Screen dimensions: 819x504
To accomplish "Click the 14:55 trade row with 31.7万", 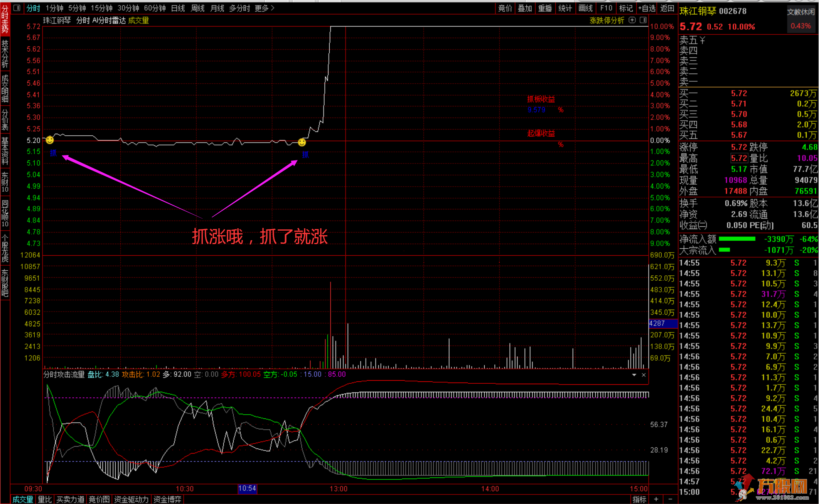I will [x=748, y=294].
